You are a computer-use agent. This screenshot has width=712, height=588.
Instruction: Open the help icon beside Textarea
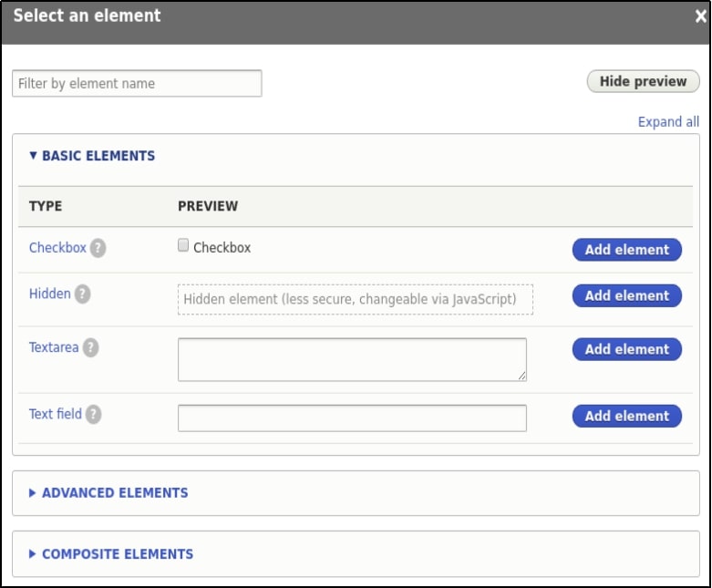tap(90, 348)
